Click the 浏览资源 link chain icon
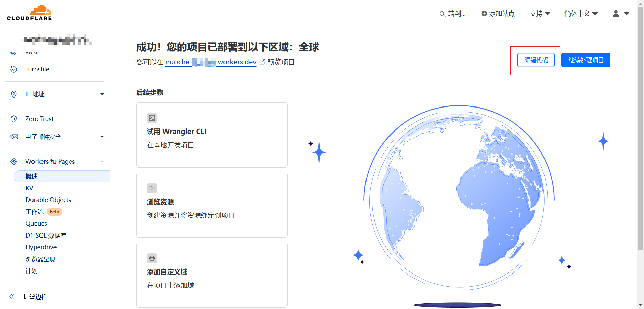 click(x=152, y=188)
